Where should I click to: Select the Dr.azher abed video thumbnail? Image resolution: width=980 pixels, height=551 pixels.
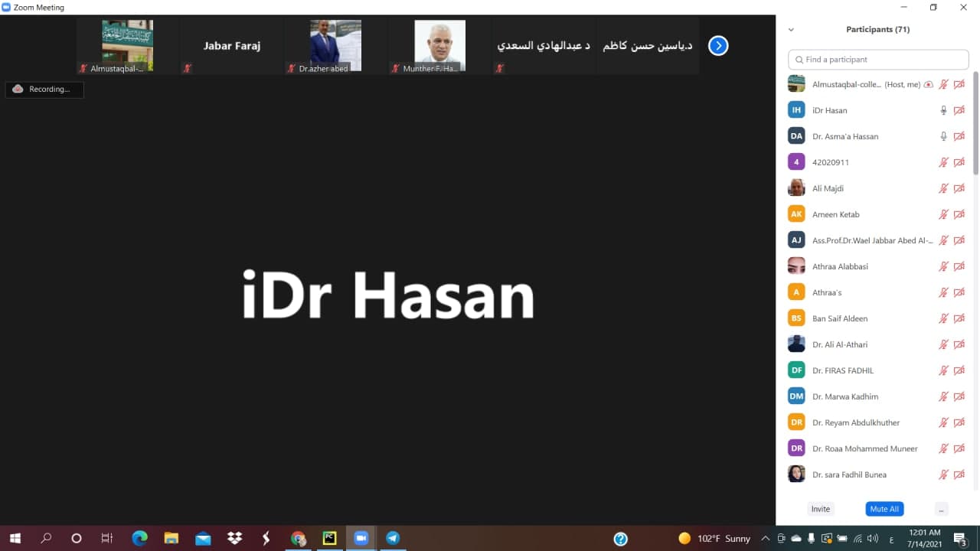[335, 46]
